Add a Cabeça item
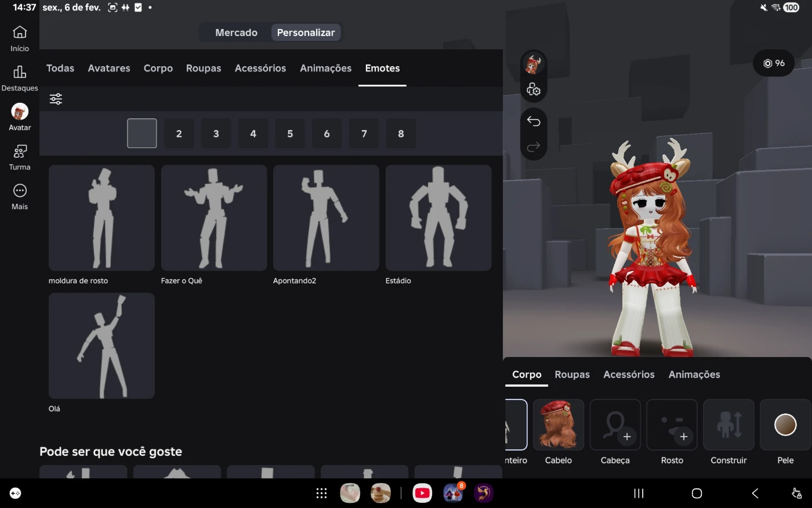The image size is (812, 508). (615, 425)
